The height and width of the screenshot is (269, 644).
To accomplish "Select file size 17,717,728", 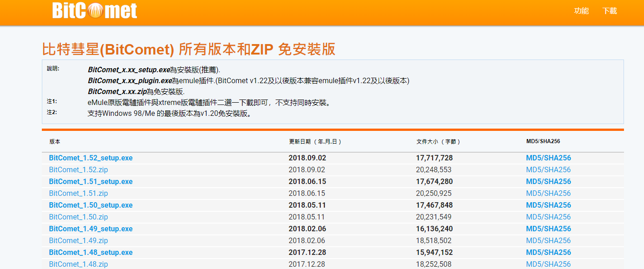I will [x=435, y=158].
